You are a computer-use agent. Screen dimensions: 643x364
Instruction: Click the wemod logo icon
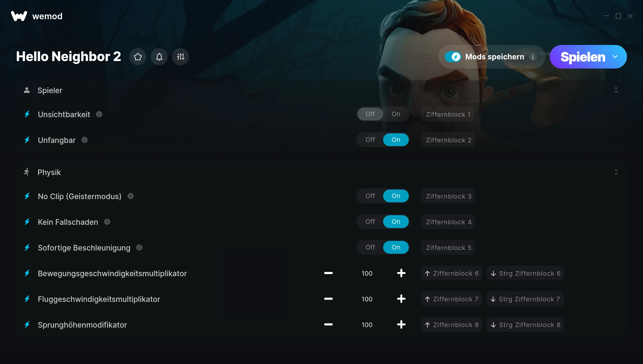19,16
